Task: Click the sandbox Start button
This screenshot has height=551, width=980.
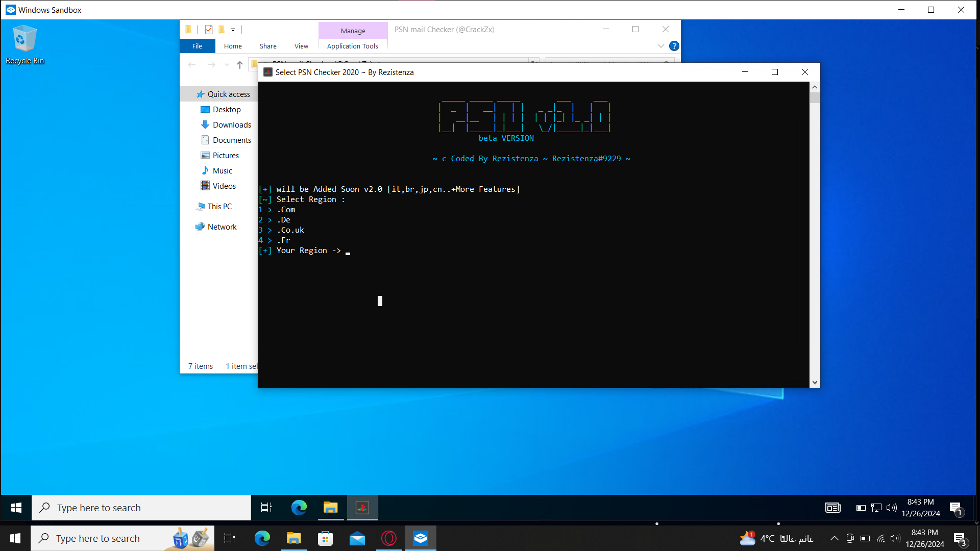Action: 16,508
